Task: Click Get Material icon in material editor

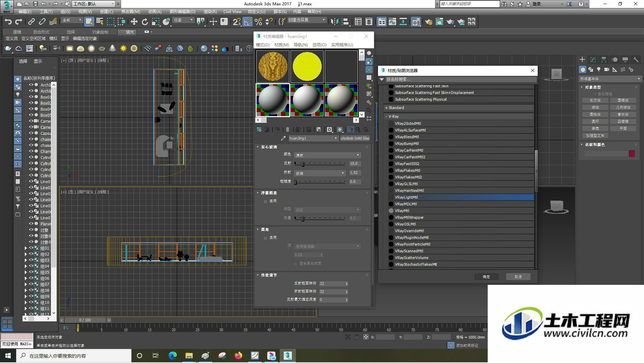Action: pyautogui.click(x=259, y=129)
